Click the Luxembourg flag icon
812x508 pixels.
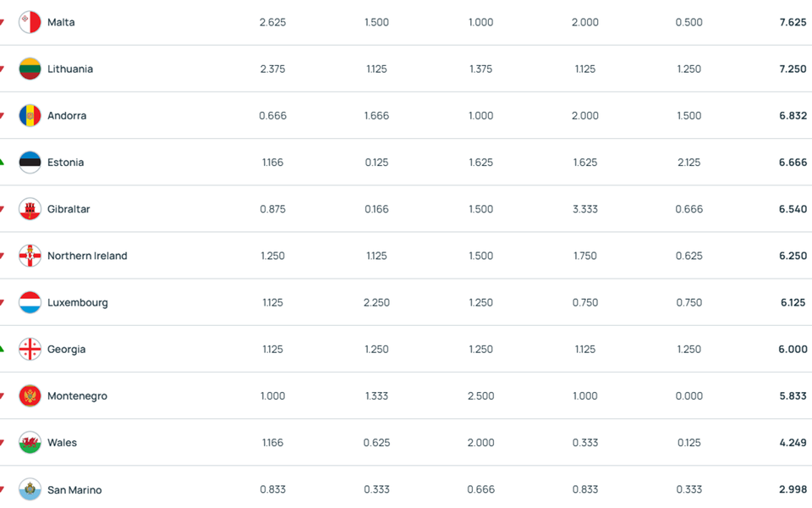coord(30,303)
